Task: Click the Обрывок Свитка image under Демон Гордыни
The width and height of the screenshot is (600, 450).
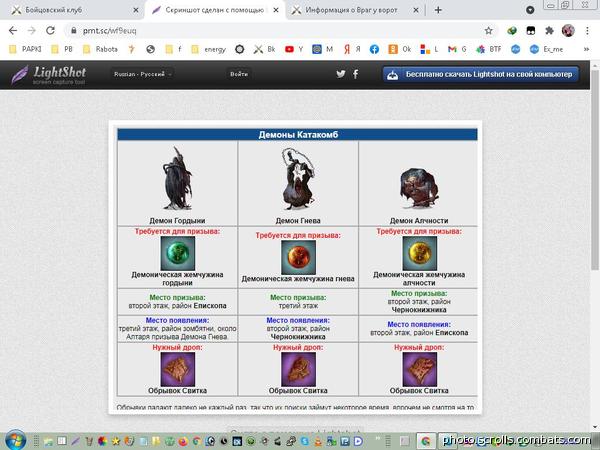Action: pos(178,369)
